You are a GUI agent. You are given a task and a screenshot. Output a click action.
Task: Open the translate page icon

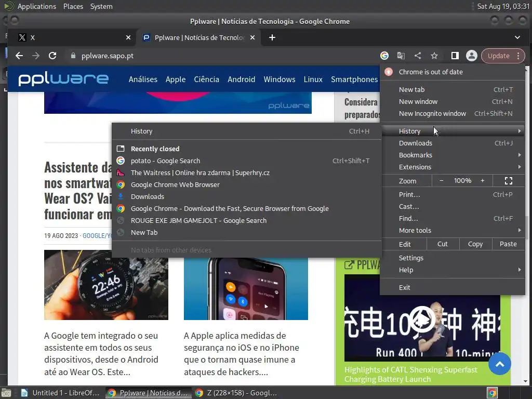pyautogui.click(x=401, y=56)
